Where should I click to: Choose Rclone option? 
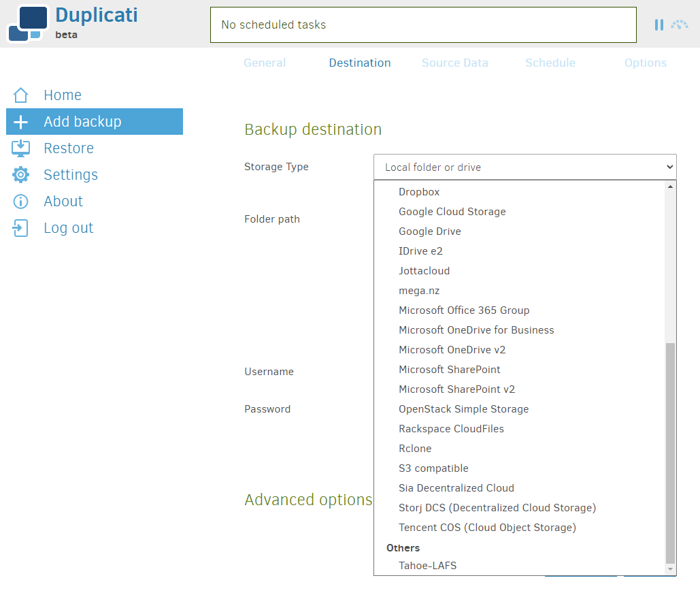519,448
